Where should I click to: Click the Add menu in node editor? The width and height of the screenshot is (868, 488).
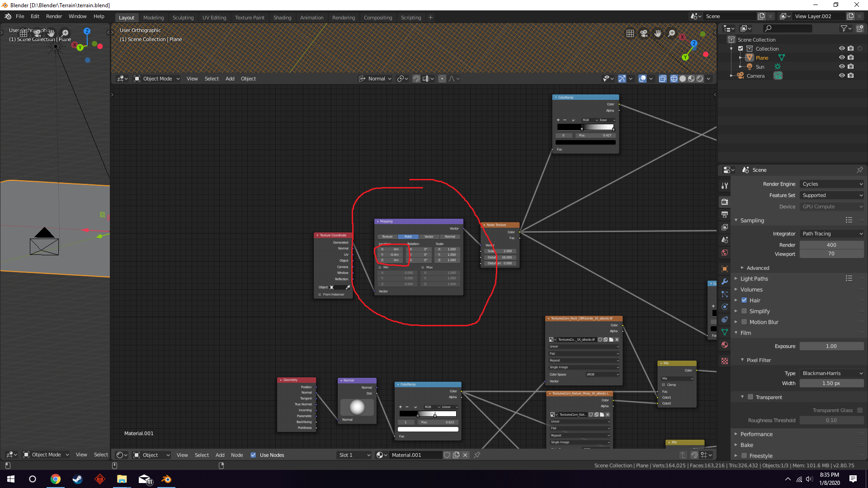click(220, 455)
